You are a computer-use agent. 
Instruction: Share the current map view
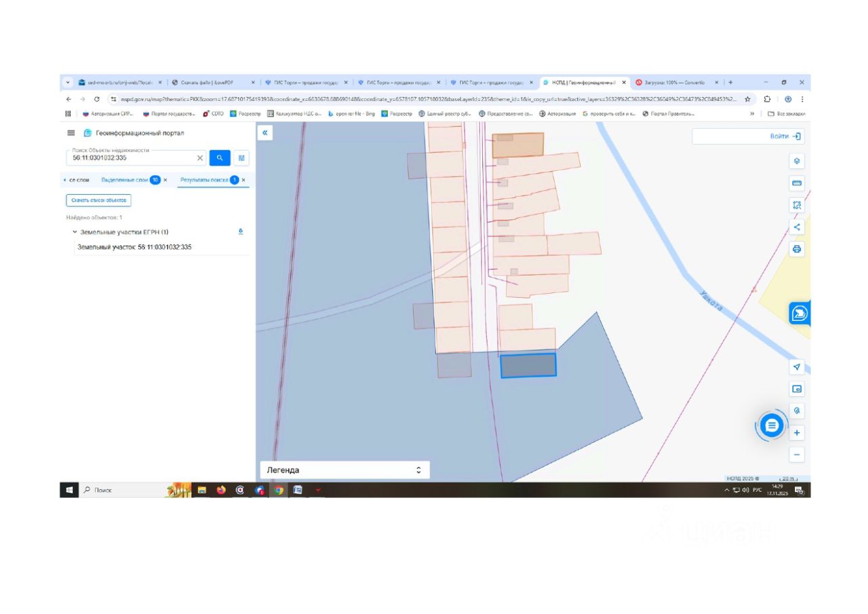[797, 227]
